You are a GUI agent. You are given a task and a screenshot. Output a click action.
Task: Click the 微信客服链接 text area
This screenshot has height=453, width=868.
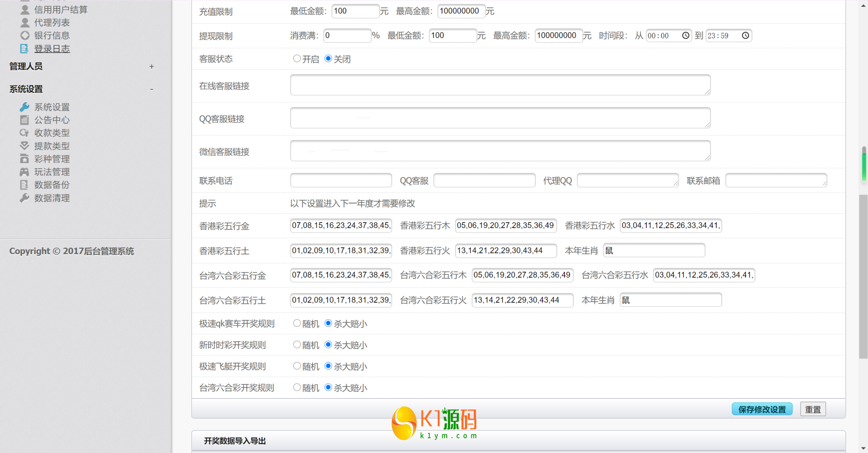[x=500, y=151]
